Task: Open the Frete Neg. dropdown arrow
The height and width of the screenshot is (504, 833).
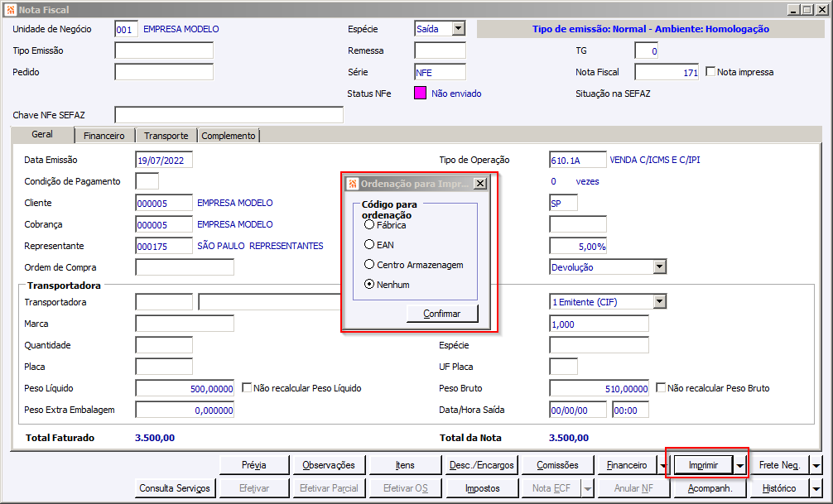Action: (x=816, y=465)
